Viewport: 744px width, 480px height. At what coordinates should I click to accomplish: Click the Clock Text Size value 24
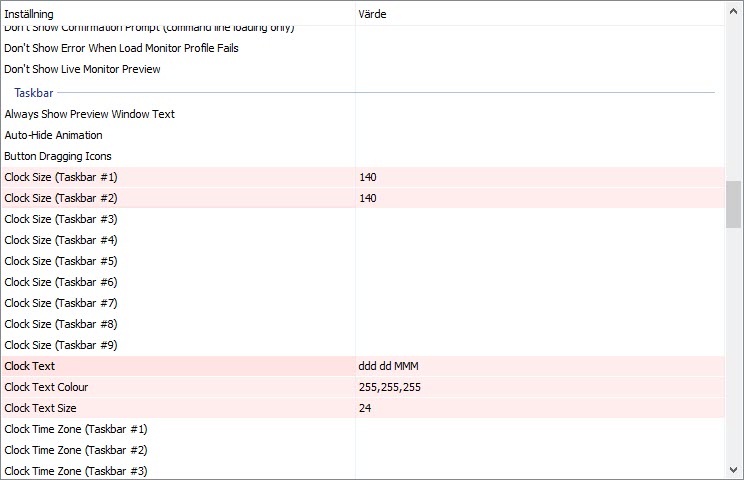point(365,408)
